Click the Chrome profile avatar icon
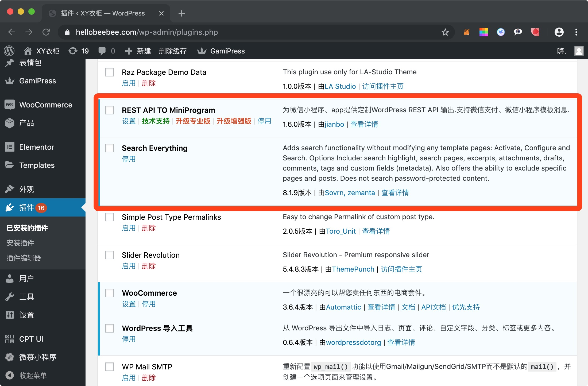This screenshot has width=588, height=386. [x=559, y=32]
